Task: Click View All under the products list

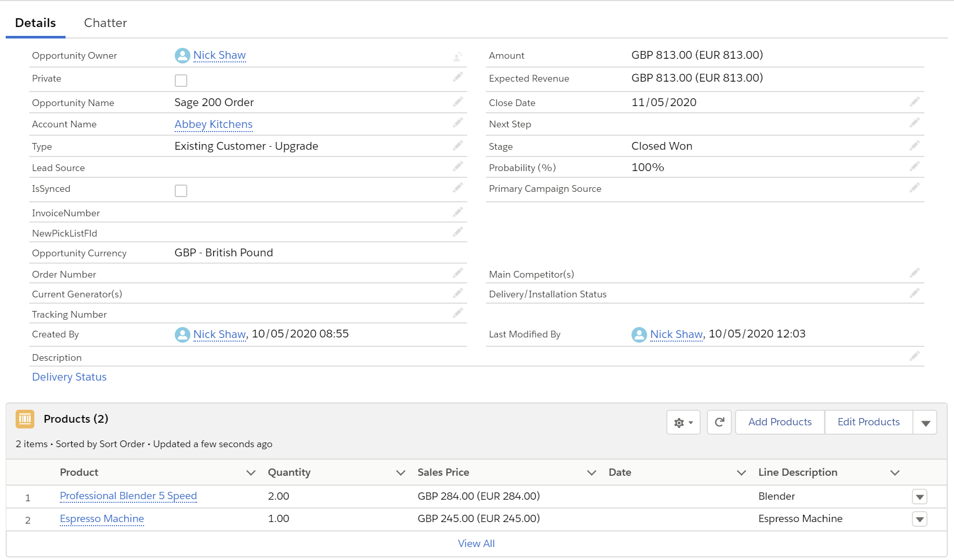Action: click(x=476, y=543)
